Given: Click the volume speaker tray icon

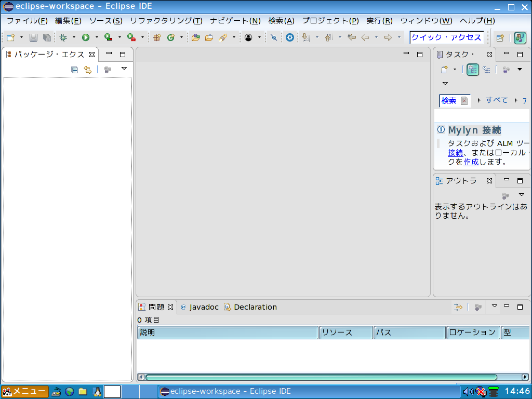Looking at the screenshot, I should coord(468,392).
